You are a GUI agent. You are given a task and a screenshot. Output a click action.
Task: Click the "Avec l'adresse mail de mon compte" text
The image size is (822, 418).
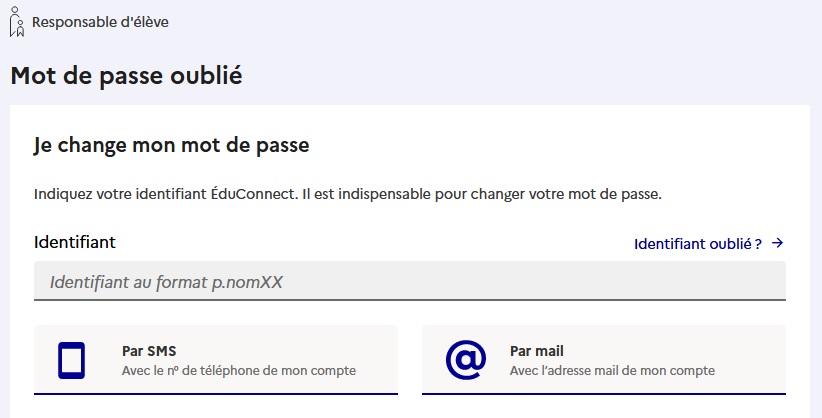pos(612,371)
